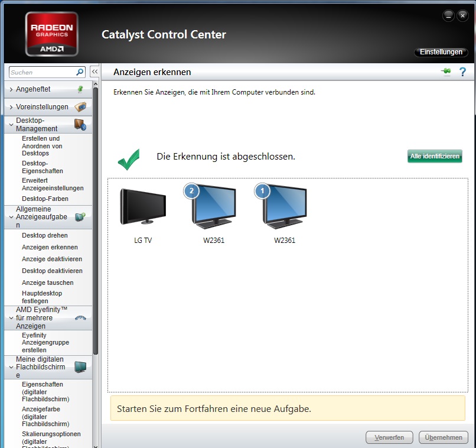
Task: Open Skalierungsoptionen (digitaler Flachbildschirm)
Action: pyautogui.click(x=51, y=439)
